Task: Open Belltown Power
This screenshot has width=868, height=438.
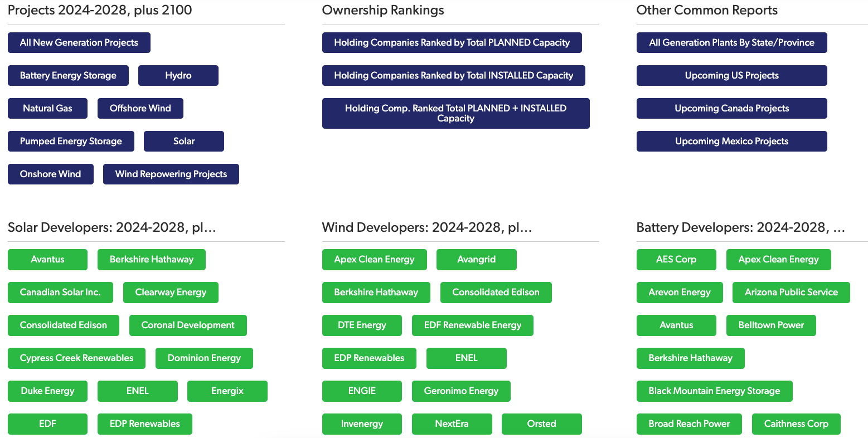Action: [771, 325]
